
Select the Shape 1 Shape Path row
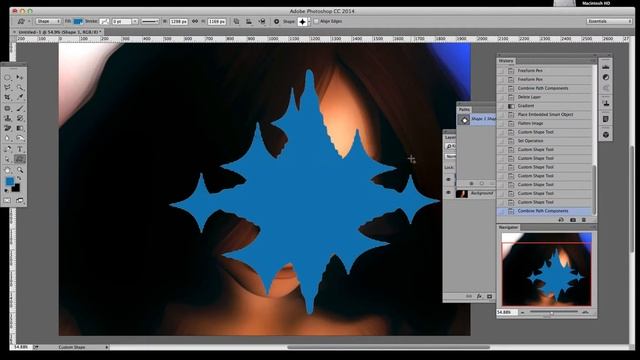pos(476,120)
